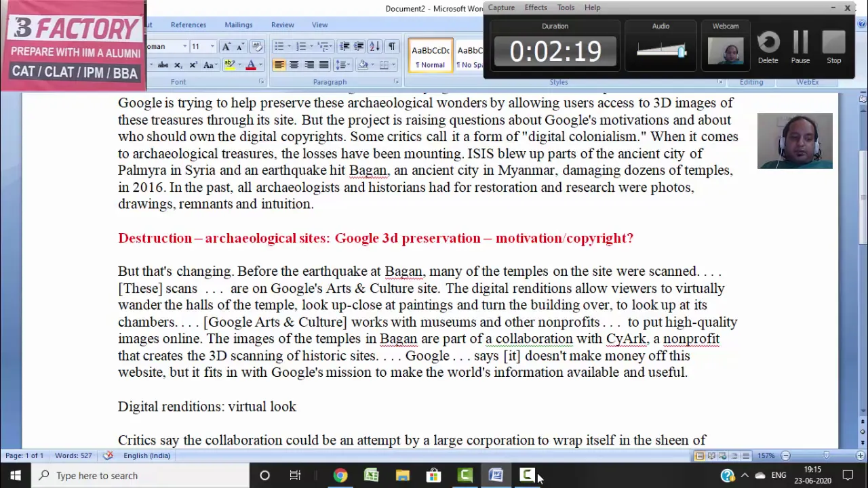Click English (India) language indicator
Screen dimensions: 868x488
[146, 455]
